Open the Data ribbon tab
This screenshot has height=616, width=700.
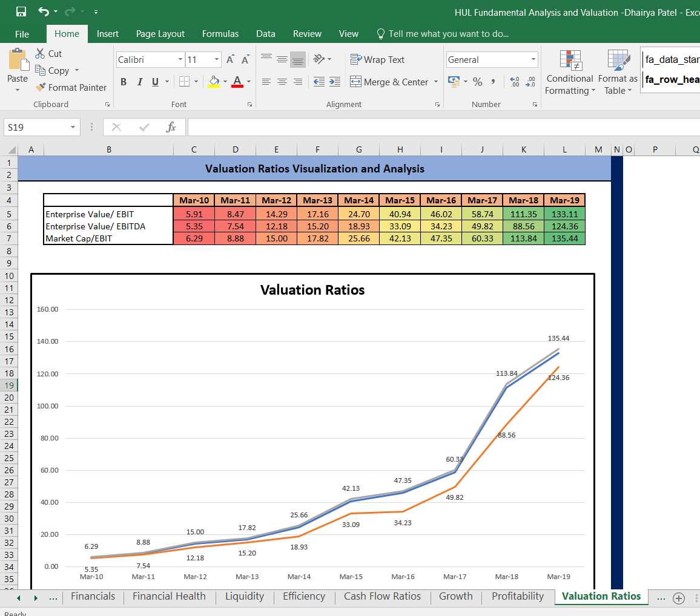click(x=266, y=34)
